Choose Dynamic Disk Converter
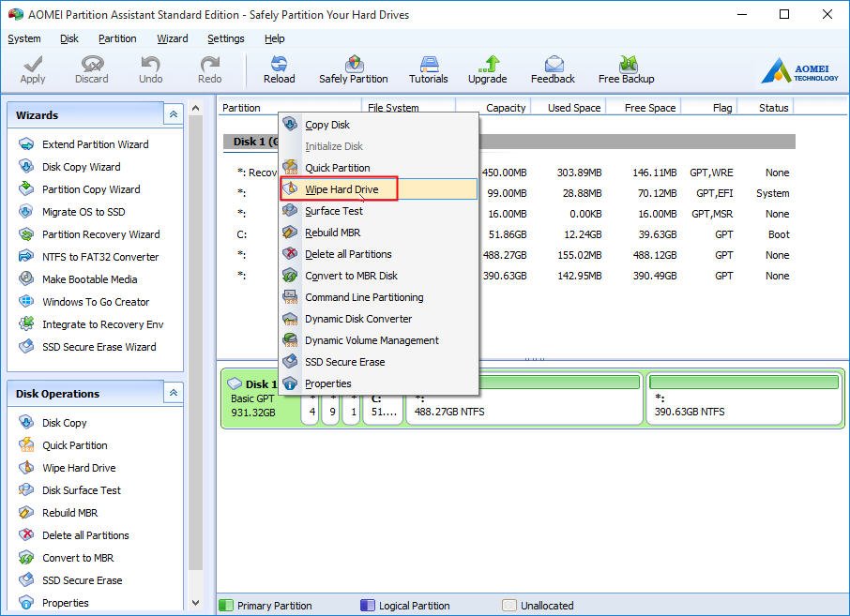 pyautogui.click(x=378, y=319)
